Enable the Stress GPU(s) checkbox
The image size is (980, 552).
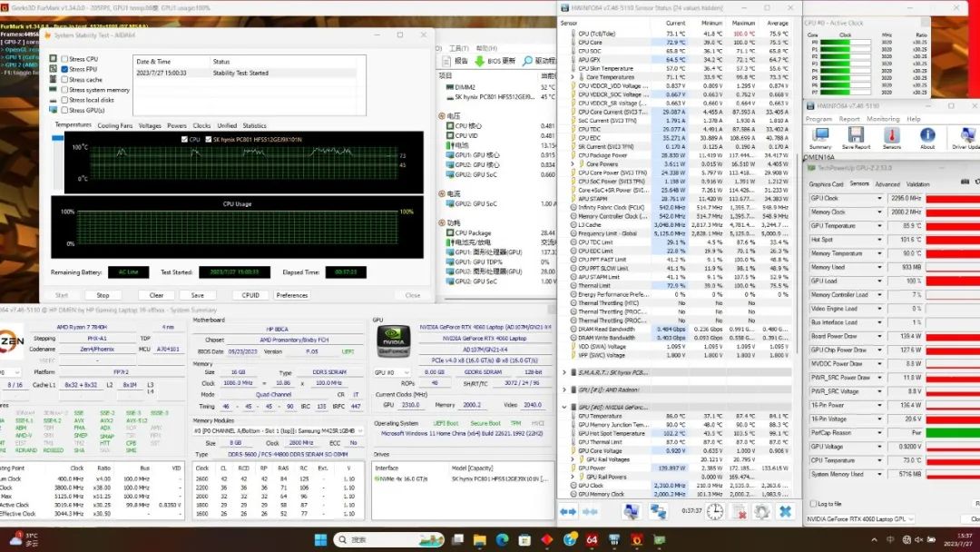click(x=64, y=110)
